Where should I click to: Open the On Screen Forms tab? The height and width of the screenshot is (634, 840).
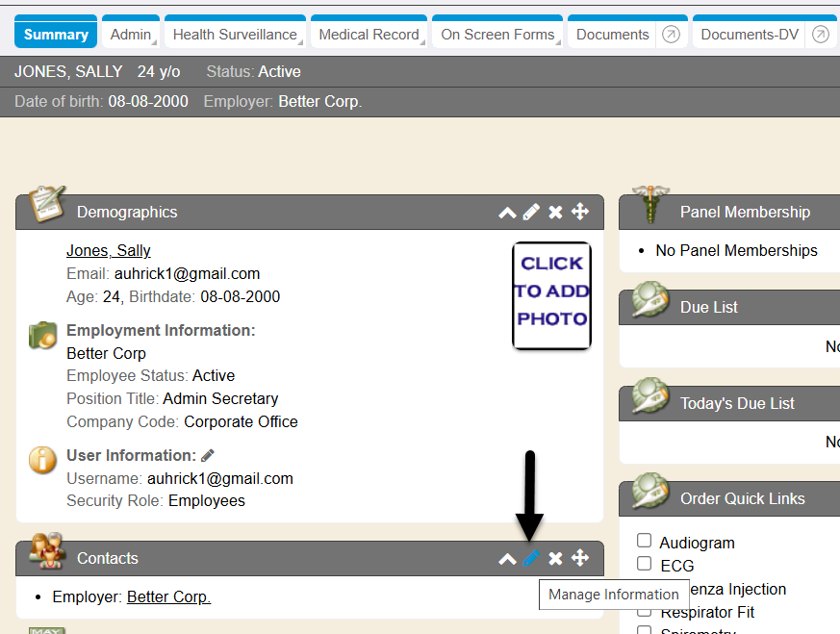tap(497, 35)
